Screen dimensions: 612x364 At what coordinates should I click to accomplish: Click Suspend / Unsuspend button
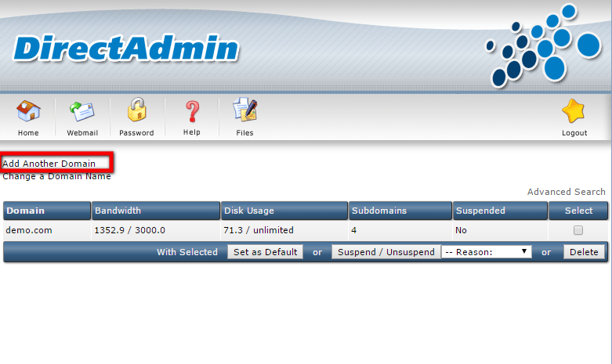click(386, 252)
